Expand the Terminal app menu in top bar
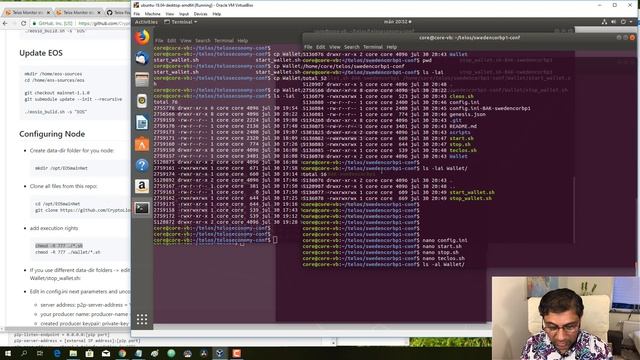 [x=181, y=22]
